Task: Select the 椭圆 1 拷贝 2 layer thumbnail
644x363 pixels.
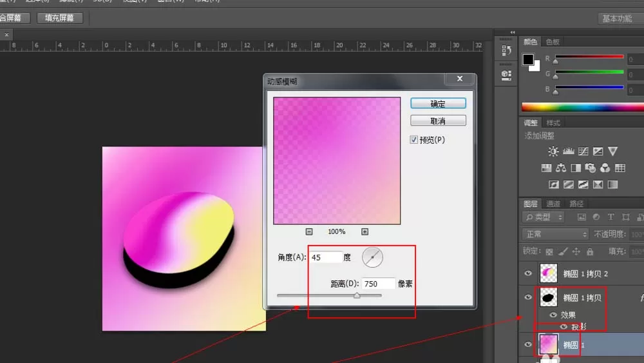Action: pos(548,273)
